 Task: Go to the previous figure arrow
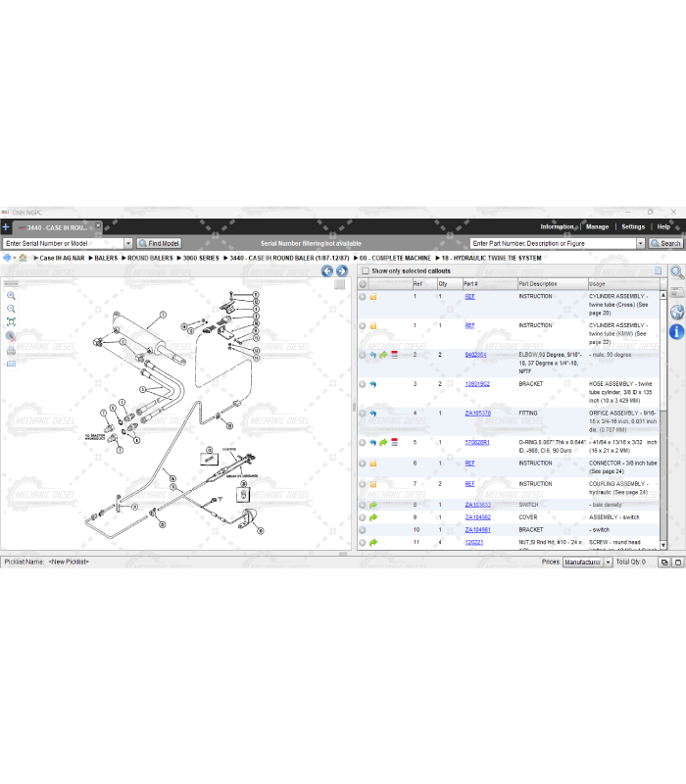click(327, 271)
